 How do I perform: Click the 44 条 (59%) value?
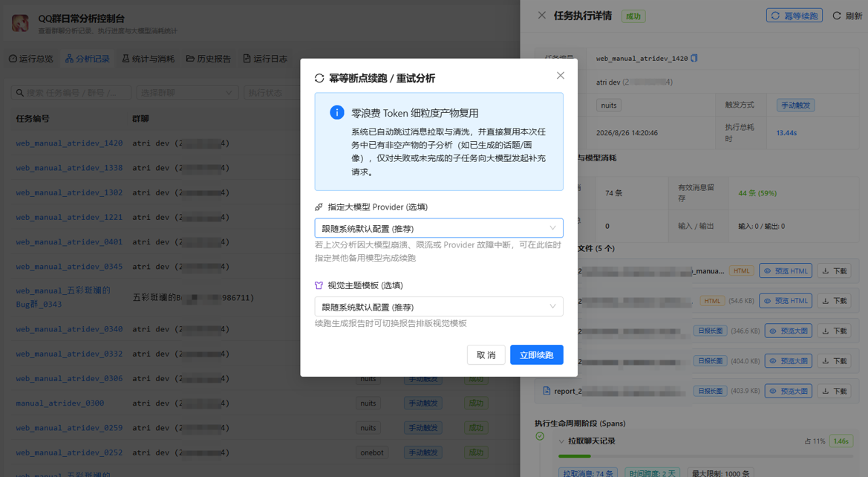pyautogui.click(x=757, y=193)
